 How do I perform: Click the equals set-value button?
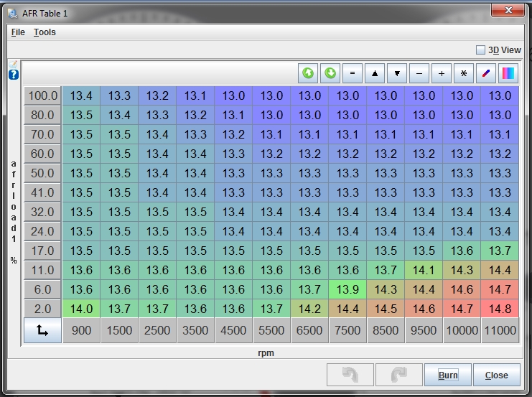tap(353, 73)
